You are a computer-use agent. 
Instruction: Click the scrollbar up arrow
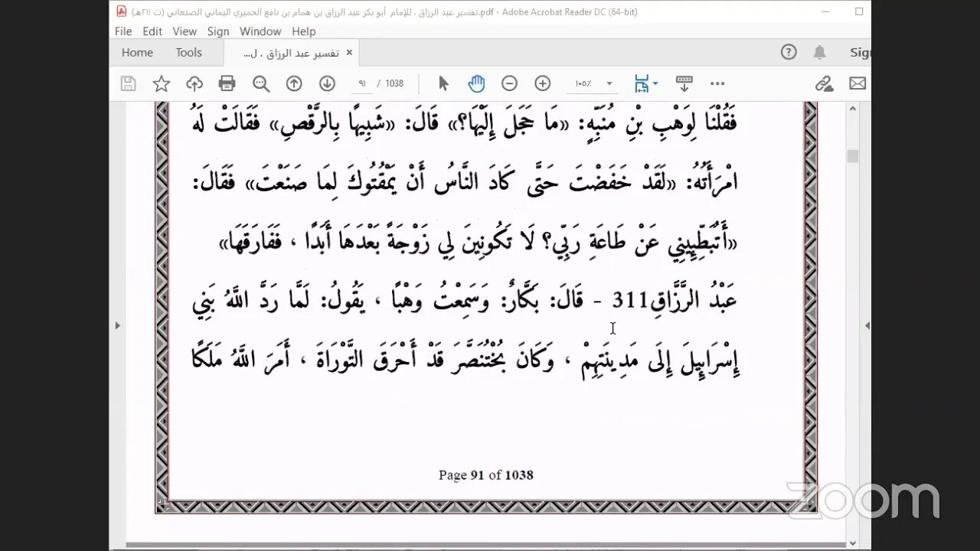pyautogui.click(x=853, y=108)
